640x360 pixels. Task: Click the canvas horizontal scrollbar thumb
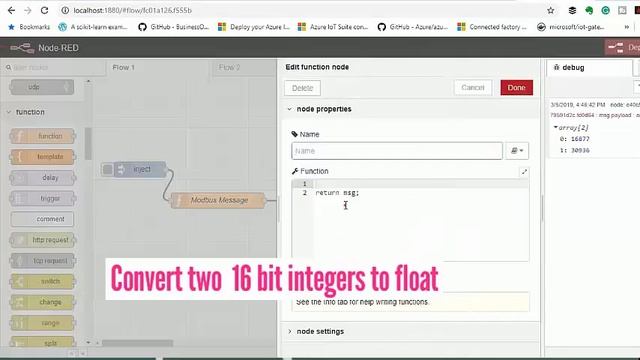click(x=138, y=343)
